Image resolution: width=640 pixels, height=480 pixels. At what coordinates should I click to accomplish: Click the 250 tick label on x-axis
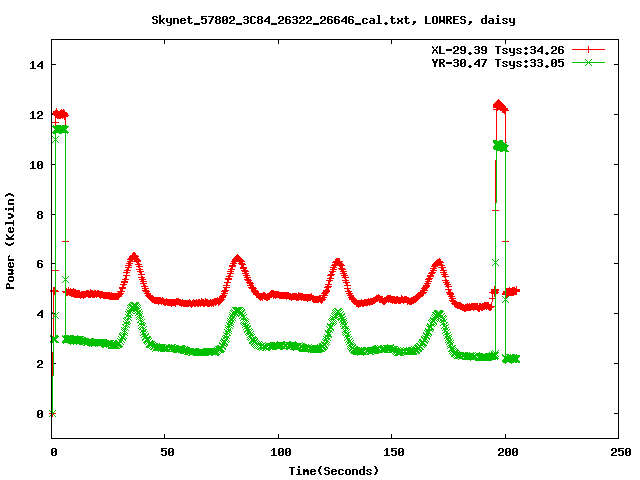coord(619,453)
